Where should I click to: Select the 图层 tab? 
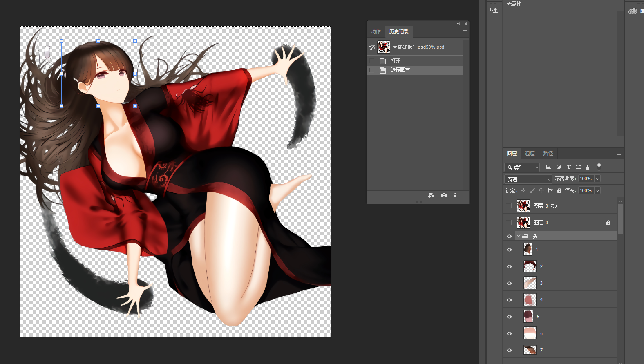(x=512, y=153)
